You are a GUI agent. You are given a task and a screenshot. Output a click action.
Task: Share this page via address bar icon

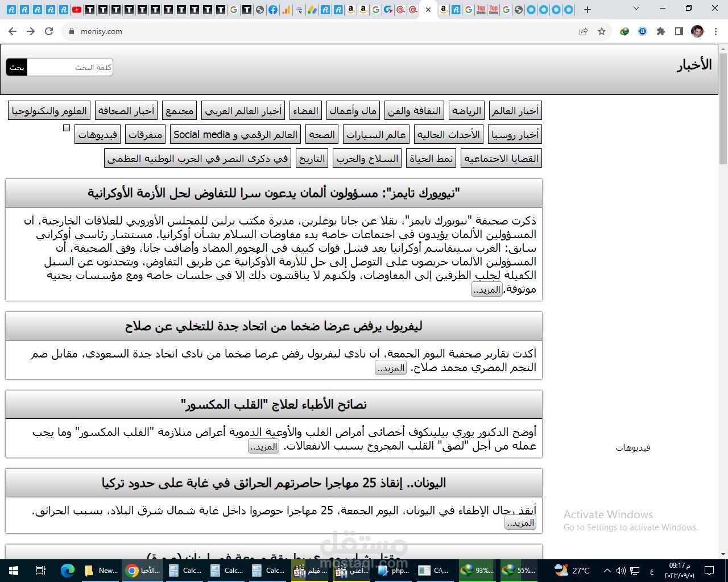click(x=584, y=31)
